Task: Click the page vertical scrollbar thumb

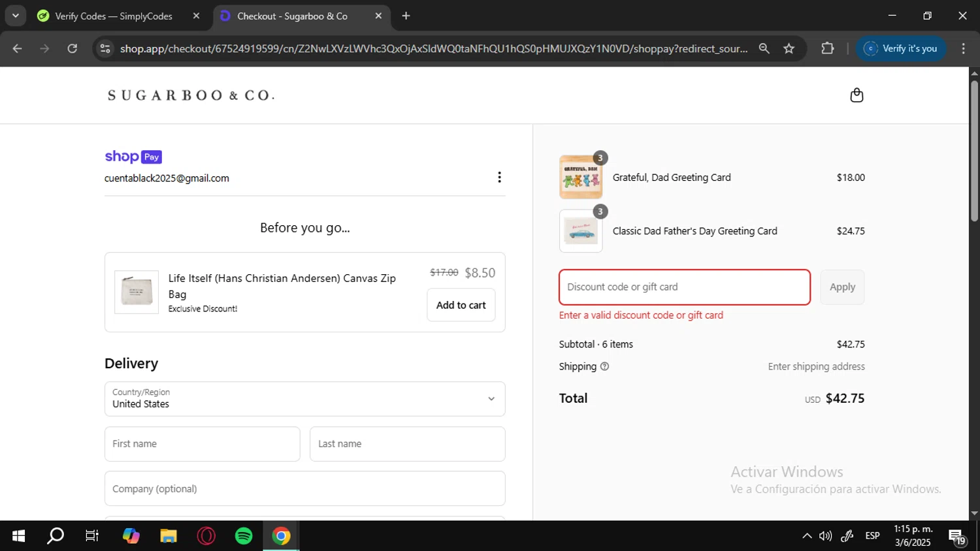Action: (974, 151)
